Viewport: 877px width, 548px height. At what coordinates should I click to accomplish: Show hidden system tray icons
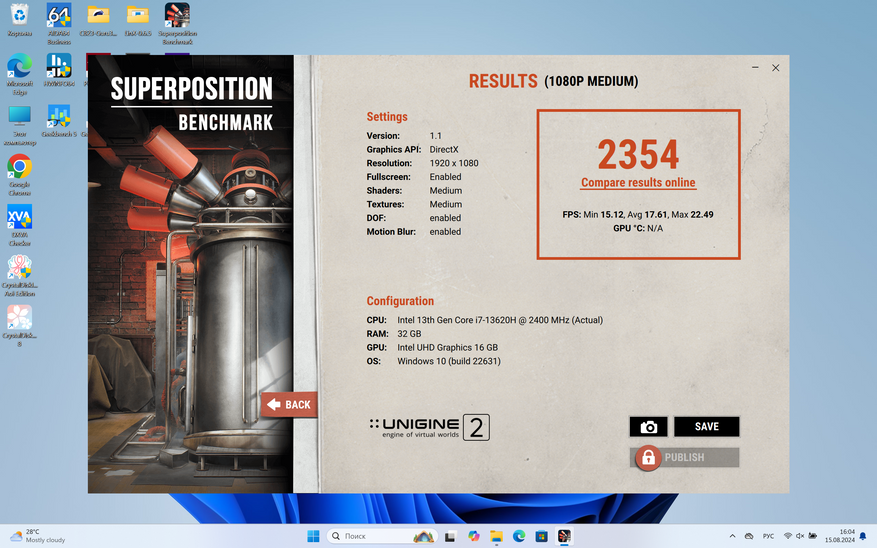[732, 536]
